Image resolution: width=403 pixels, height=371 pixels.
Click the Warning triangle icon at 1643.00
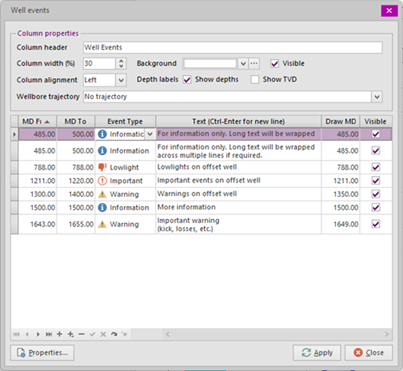point(102,224)
